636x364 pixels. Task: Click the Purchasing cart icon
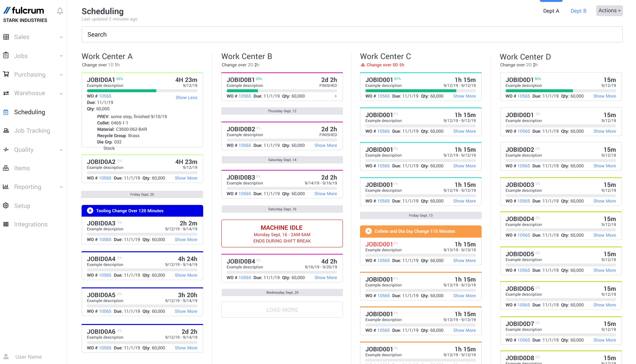click(6, 74)
